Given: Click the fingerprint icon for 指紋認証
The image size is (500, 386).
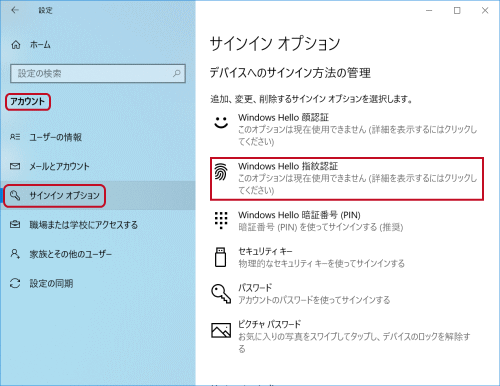Looking at the screenshot, I should [221, 171].
